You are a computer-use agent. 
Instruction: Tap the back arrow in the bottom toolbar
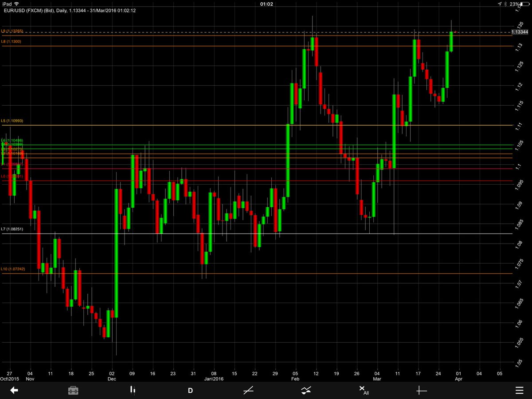click(x=14, y=390)
